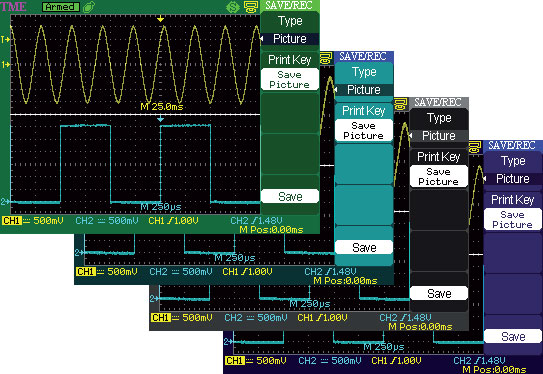Click the printer icon on the green screen

coord(251,7)
